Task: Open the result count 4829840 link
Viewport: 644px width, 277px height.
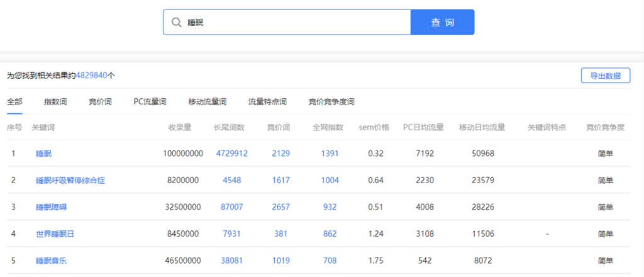Action: pos(91,76)
